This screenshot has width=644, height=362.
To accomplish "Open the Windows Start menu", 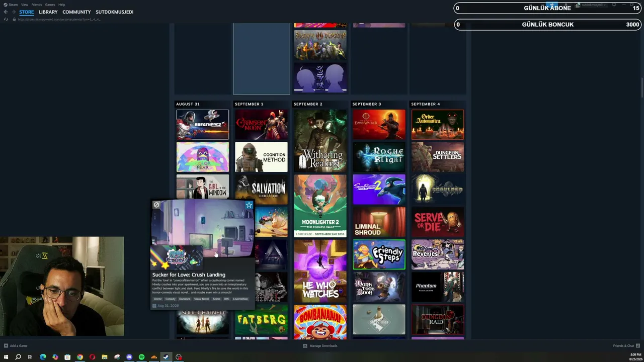I will coord(6,357).
